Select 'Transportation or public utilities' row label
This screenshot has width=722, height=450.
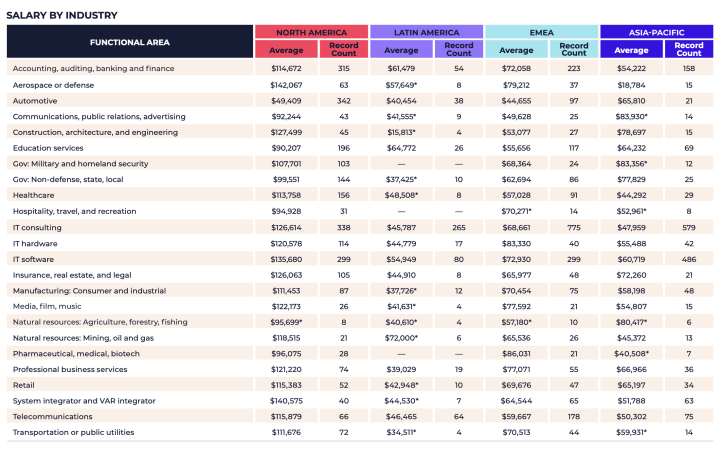click(76, 433)
